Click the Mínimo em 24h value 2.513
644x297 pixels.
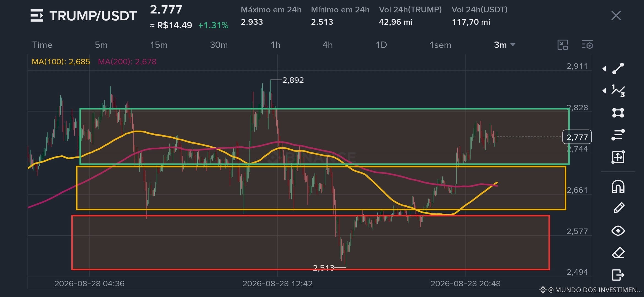[322, 22]
